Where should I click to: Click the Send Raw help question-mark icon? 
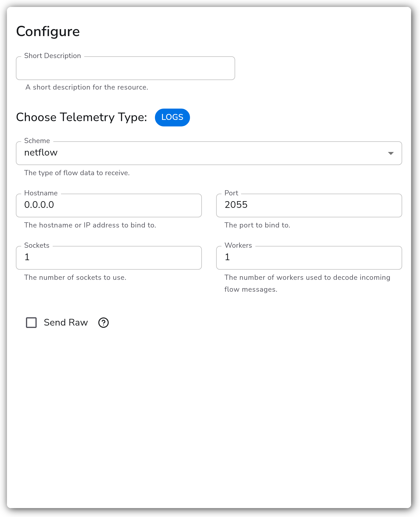(103, 322)
